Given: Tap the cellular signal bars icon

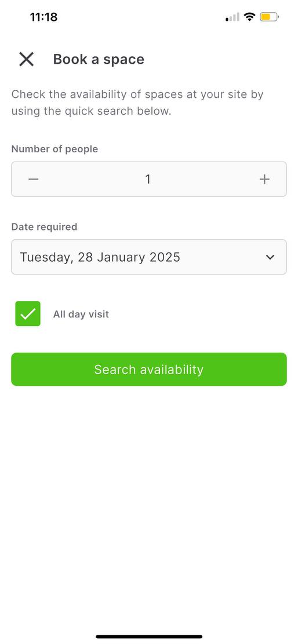Looking at the screenshot, I should 232,17.
